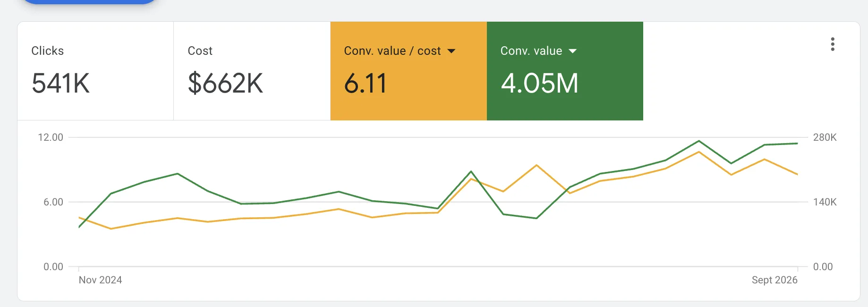The width and height of the screenshot is (868, 307).
Task: Click the 12.00 left axis label
Action: click(x=51, y=137)
